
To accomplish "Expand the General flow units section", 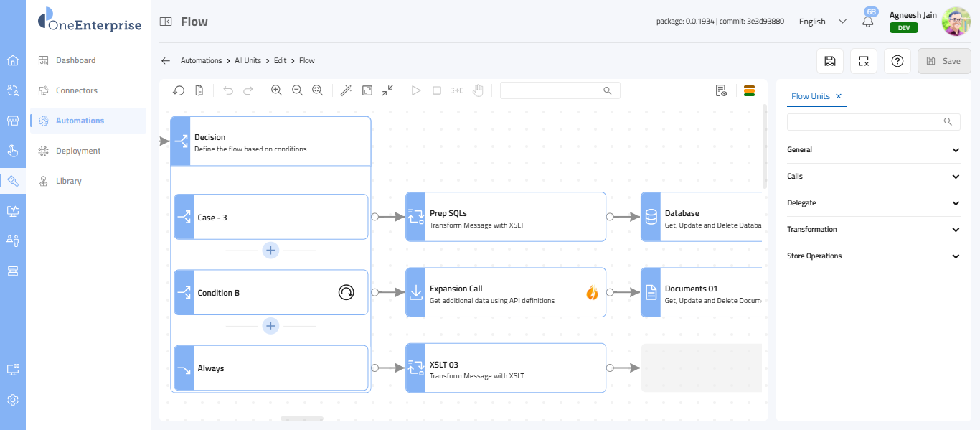I will [873, 150].
